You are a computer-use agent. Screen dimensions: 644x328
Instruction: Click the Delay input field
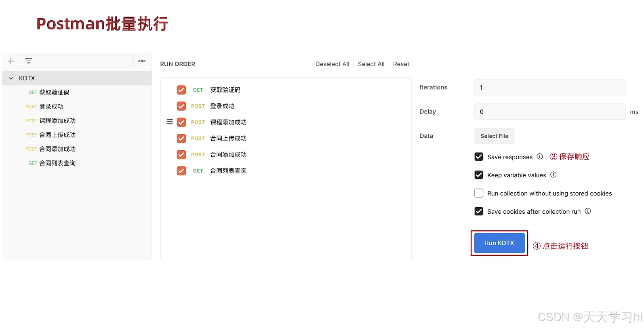point(550,111)
